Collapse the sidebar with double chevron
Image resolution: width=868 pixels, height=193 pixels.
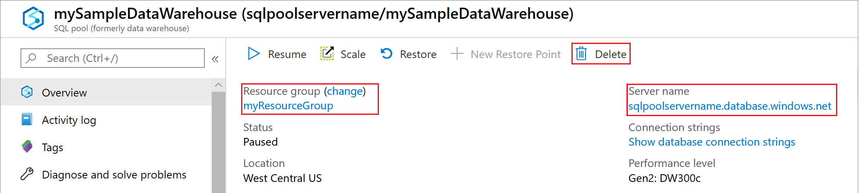(215, 59)
